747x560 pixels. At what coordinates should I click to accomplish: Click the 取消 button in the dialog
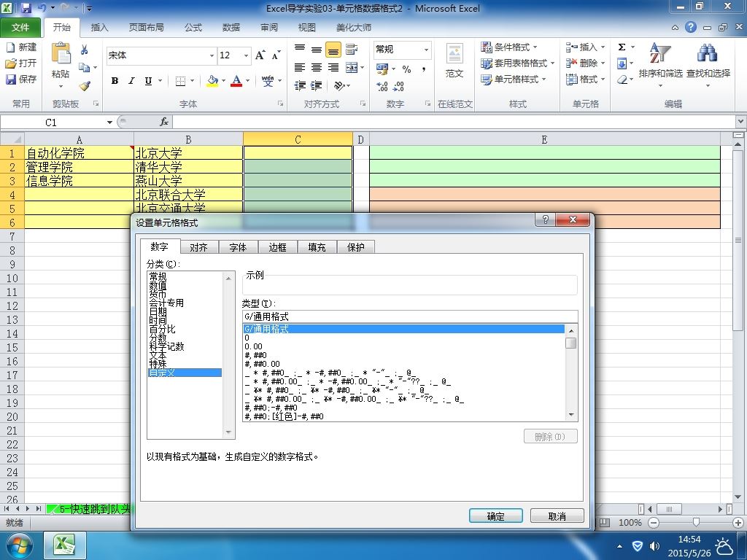tap(557, 516)
